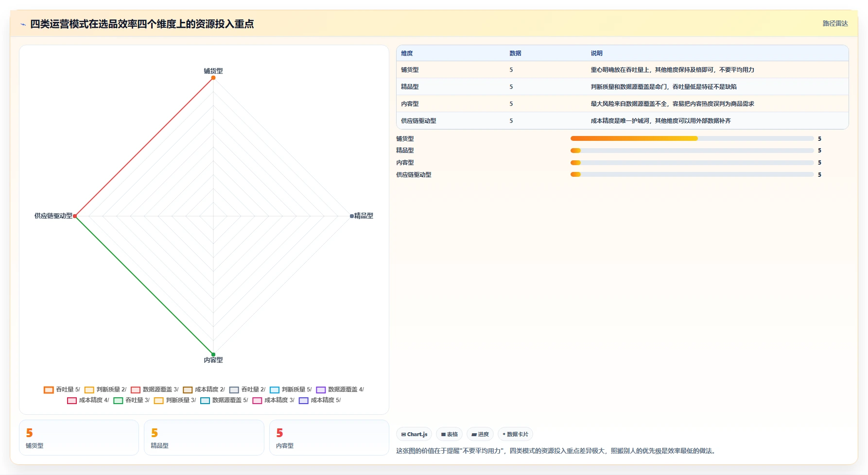Click the gray data point beside 精品型 axis
The width and height of the screenshot is (868, 475).
click(352, 216)
